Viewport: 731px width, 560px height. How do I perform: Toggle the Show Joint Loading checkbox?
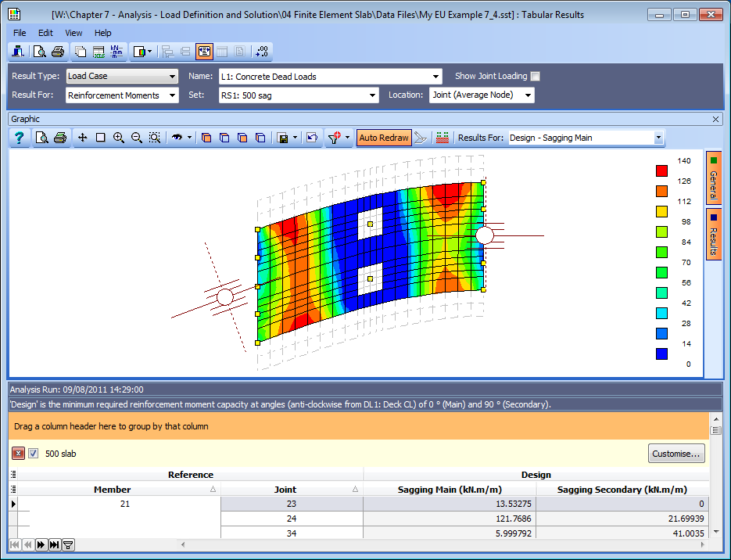tap(536, 76)
